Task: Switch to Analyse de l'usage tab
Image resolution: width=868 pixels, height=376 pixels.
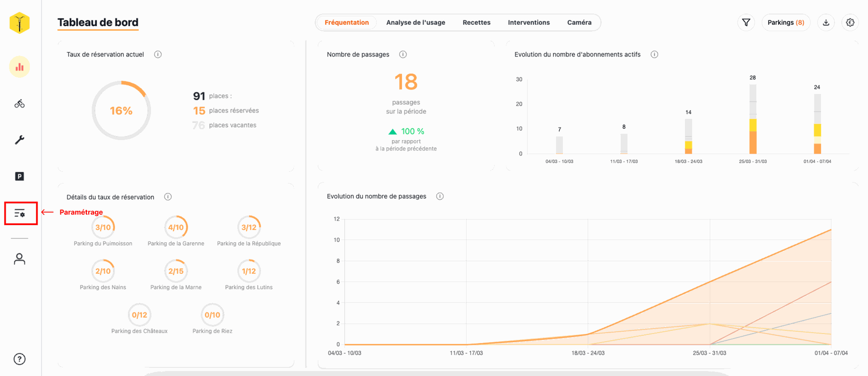Action: [x=415, y=23]
